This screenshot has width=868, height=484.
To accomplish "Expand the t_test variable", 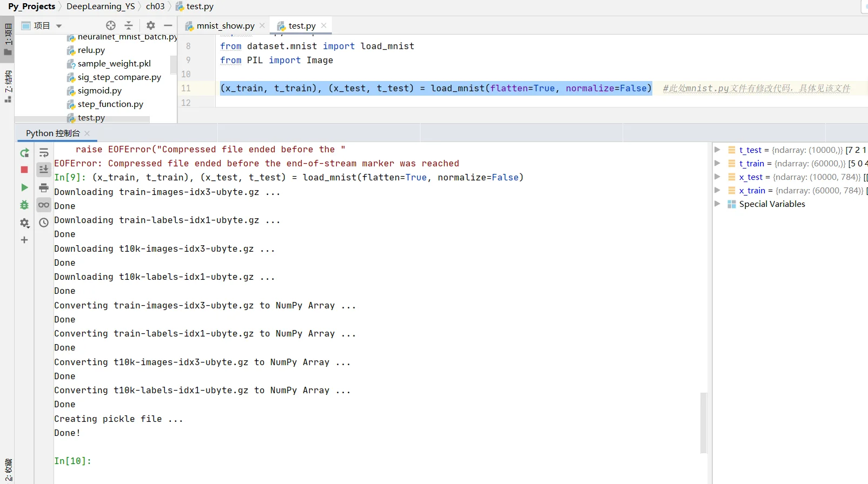I will coord(718,150).
